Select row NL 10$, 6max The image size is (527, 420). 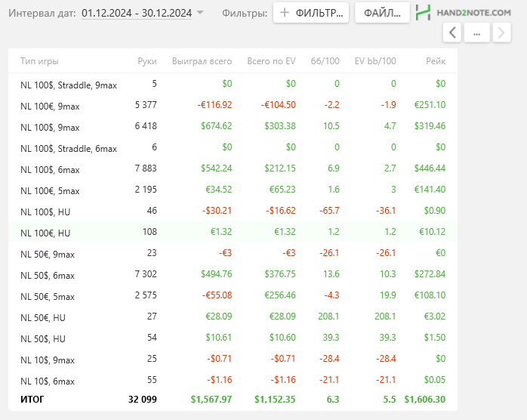click(x=233, y=380)
